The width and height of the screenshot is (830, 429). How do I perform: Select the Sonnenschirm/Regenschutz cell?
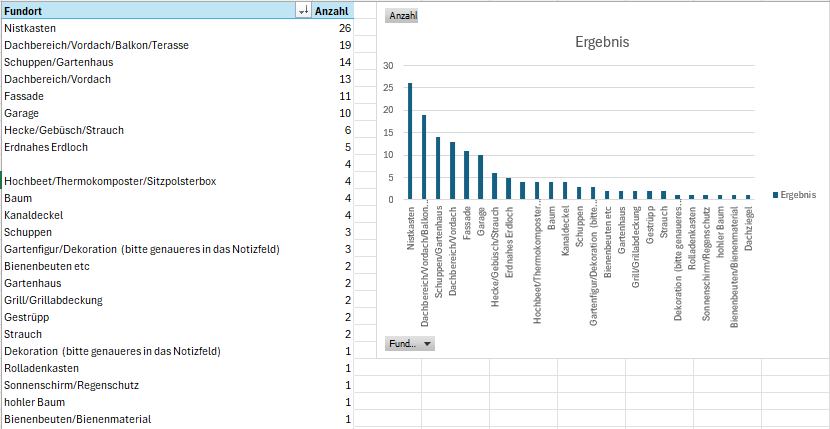[157, 385]
